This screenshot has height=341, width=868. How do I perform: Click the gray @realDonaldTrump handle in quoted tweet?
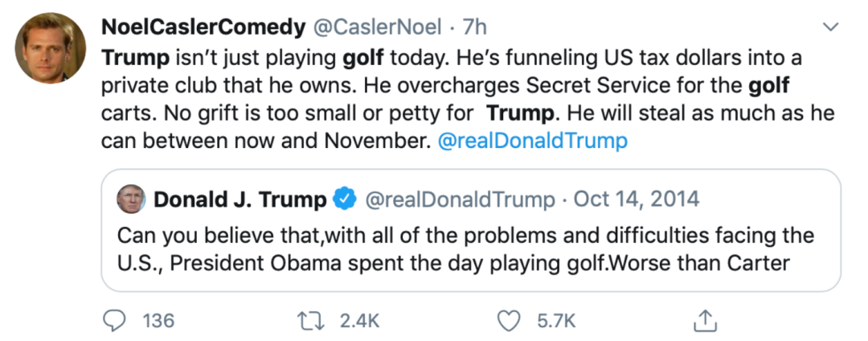click(x=460, y=199)
